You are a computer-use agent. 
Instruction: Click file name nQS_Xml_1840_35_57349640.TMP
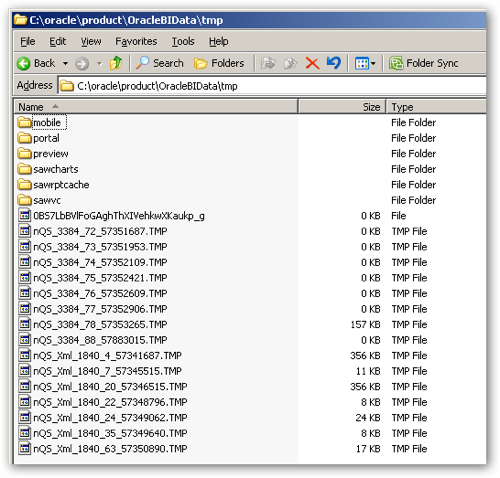110,433
